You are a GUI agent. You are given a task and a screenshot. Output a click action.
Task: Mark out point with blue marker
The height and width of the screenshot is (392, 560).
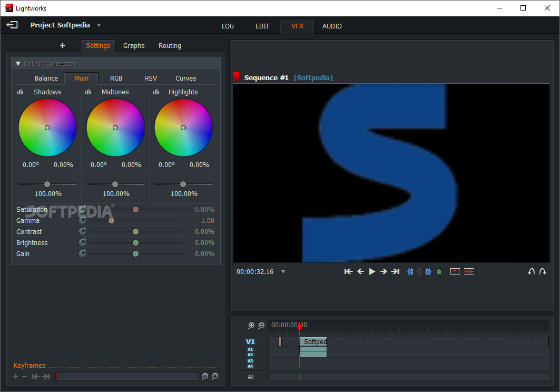click(428, 271)
